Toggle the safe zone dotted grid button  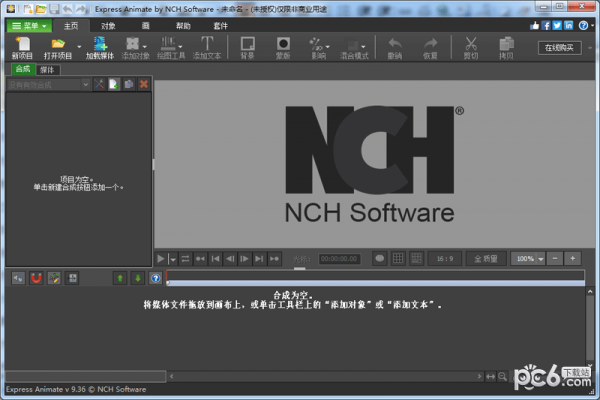click(x=416, y=259)
